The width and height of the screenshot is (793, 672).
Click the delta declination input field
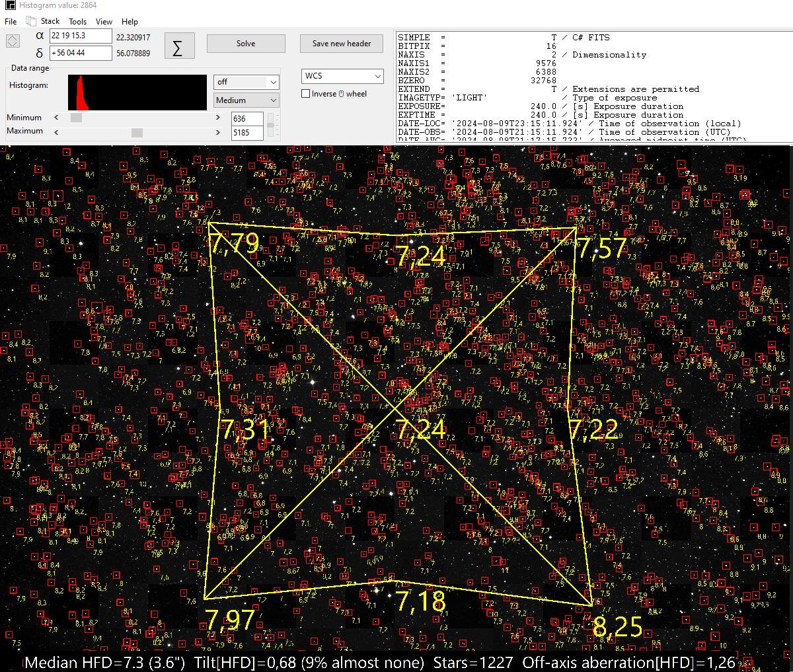(81, 53)
